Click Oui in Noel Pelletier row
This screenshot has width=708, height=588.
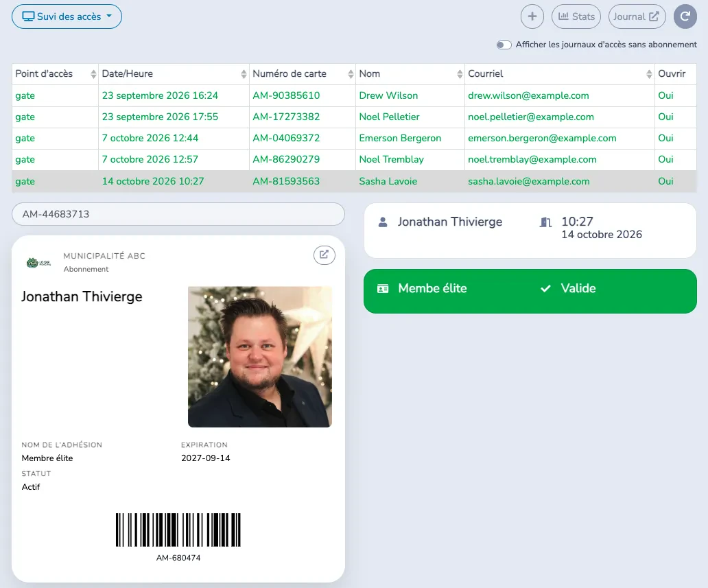click(665, 117)
